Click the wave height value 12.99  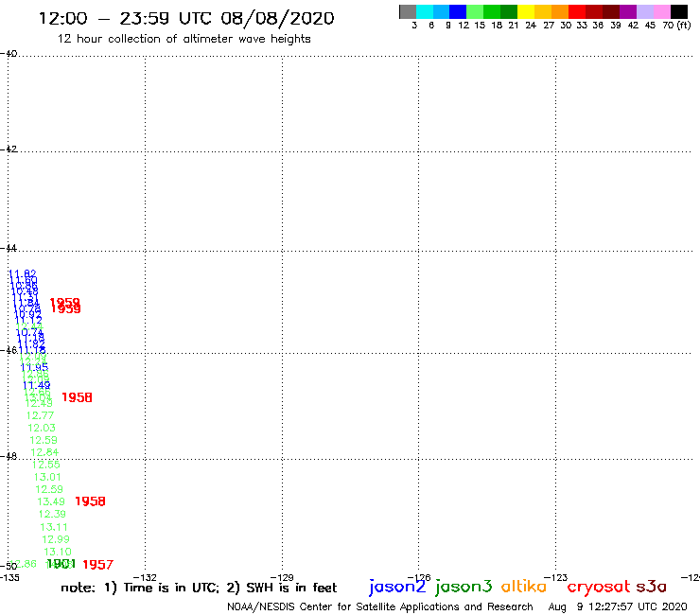[x=56, y=539]
